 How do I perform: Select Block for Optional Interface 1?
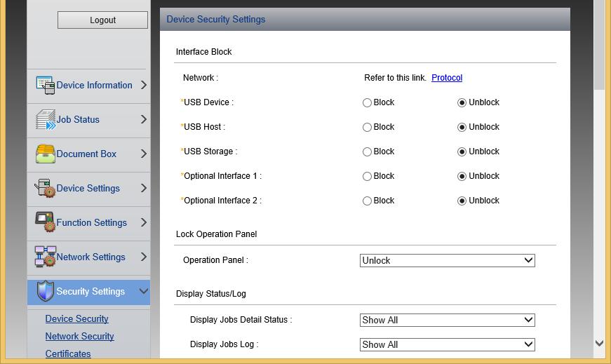(x=367, y=177)
